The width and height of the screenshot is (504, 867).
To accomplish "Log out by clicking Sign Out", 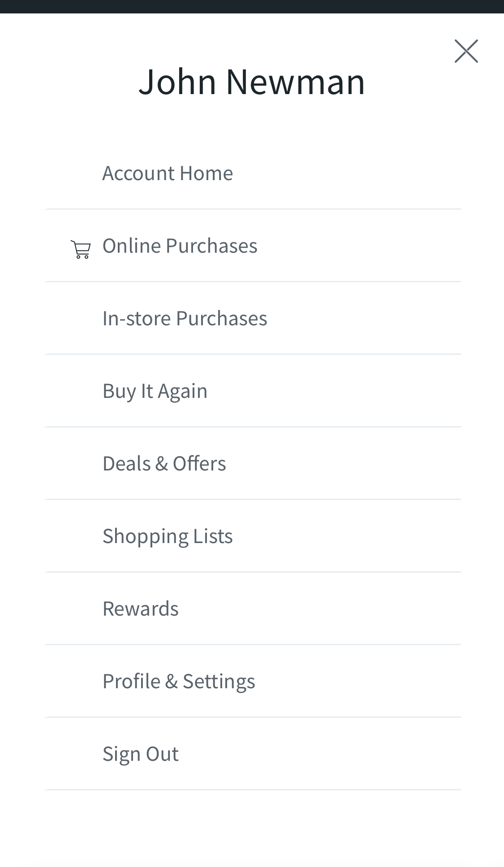I will [140, 753].
